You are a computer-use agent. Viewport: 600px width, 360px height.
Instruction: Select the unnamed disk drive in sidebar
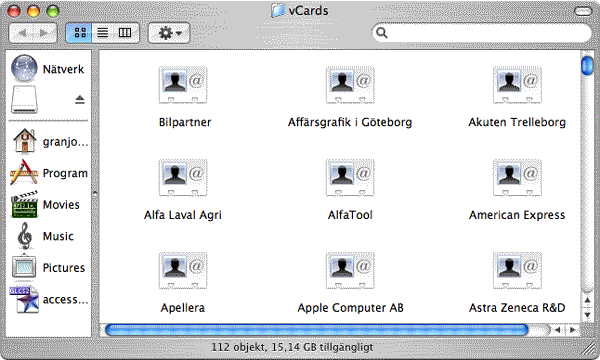pos(24,99)
